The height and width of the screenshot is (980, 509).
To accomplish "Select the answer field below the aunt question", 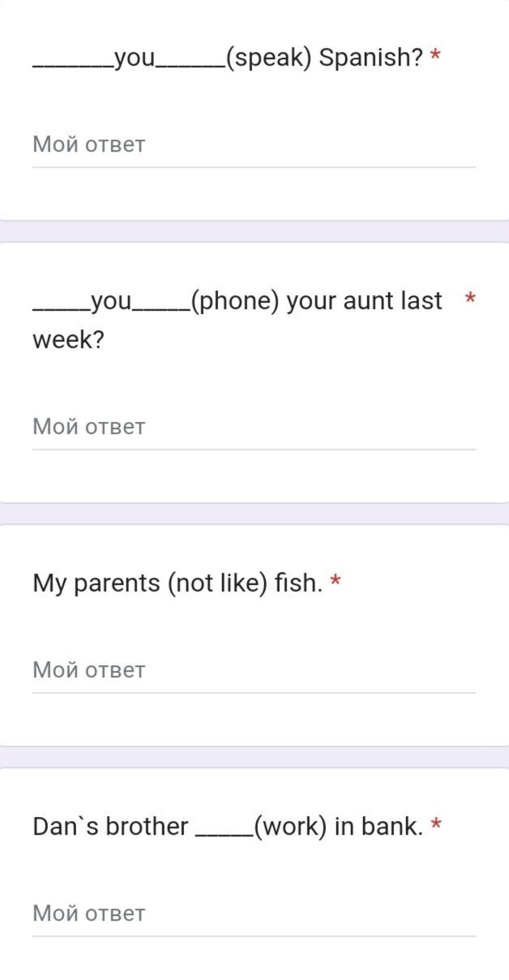I will pos(254,428).
